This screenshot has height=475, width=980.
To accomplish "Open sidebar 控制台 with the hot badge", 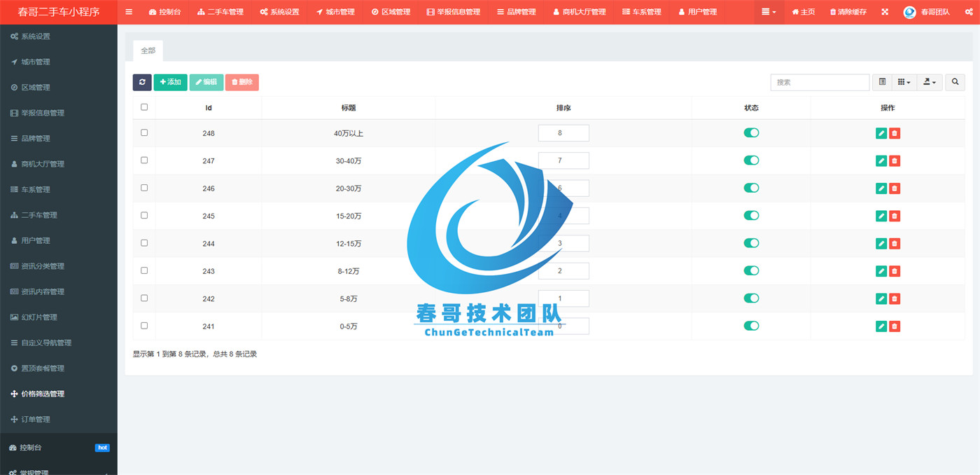I will pos(59,448).
